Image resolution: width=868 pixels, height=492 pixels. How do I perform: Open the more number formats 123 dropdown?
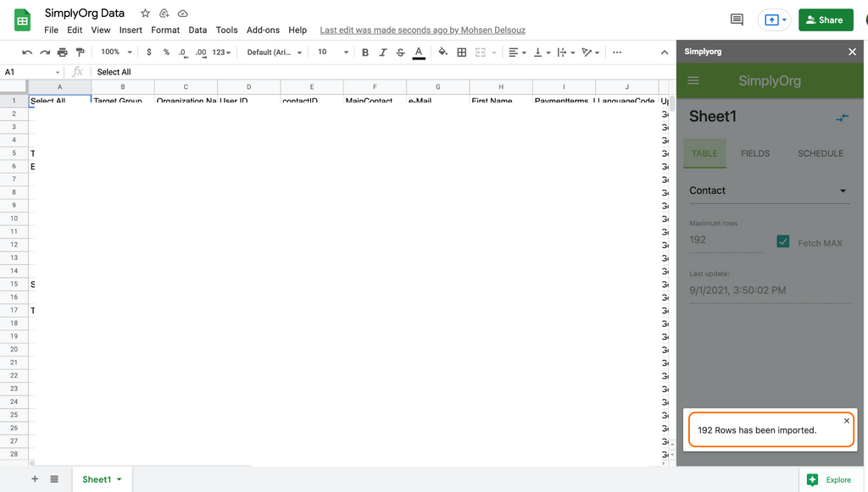(x=221, y=52)
